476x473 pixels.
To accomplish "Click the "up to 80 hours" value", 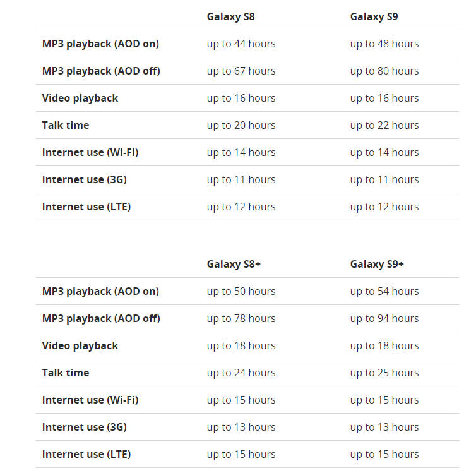I will [384, 71].
